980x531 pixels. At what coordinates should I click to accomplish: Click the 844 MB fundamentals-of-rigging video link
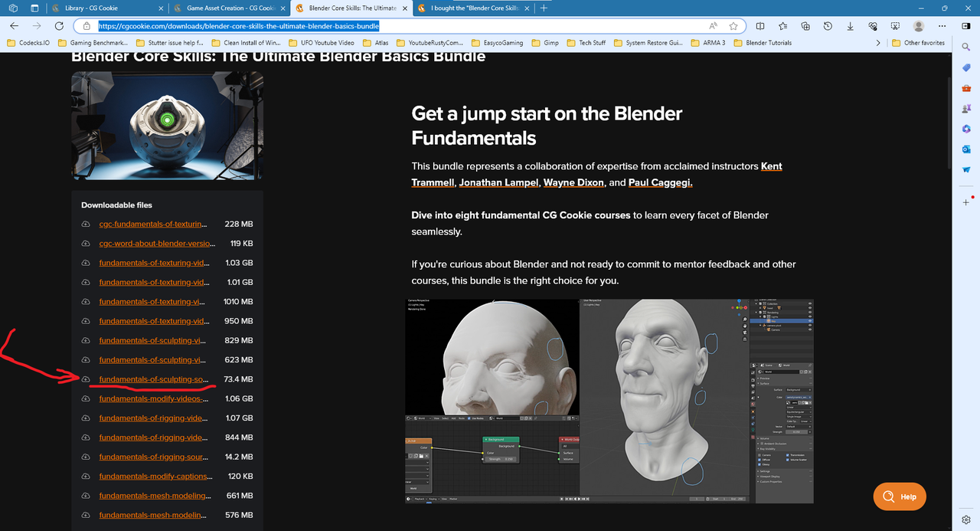click(x=153, y=438)
